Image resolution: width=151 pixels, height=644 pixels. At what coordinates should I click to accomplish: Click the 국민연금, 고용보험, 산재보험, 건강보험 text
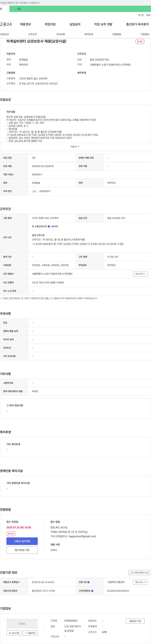pyautogui.click(x=50, y=265)
